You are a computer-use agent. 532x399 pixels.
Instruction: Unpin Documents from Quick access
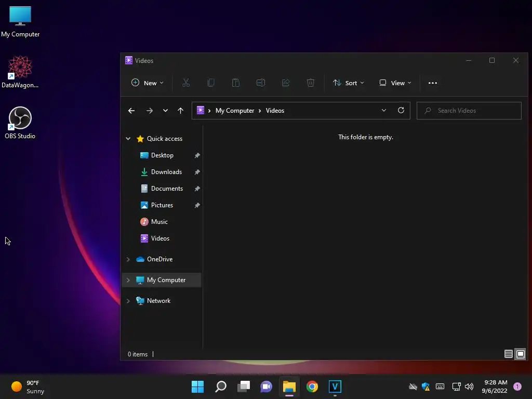pos(197,189)
